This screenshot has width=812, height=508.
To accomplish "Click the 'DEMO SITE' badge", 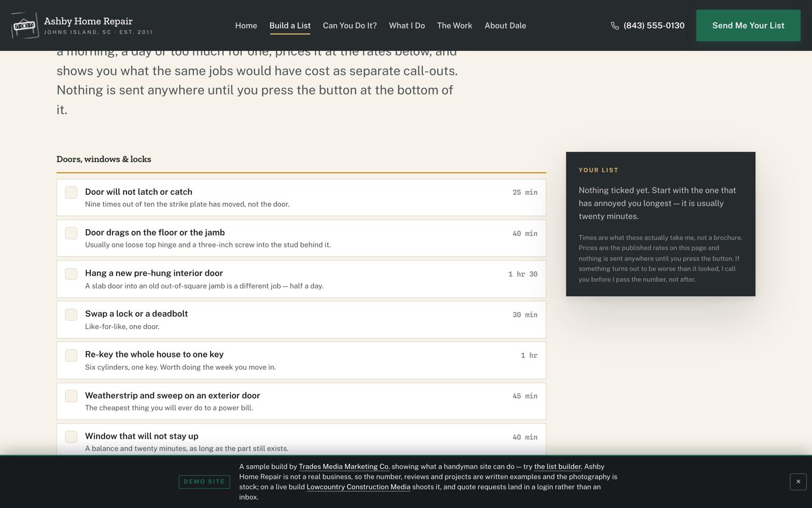I will [204, 482].
